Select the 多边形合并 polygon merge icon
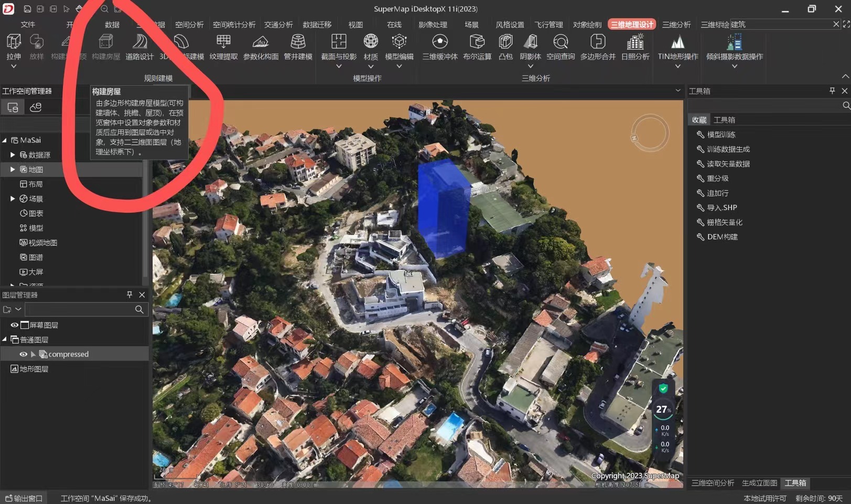The height and width of the screenshot is (504, 851). point(598,41)
